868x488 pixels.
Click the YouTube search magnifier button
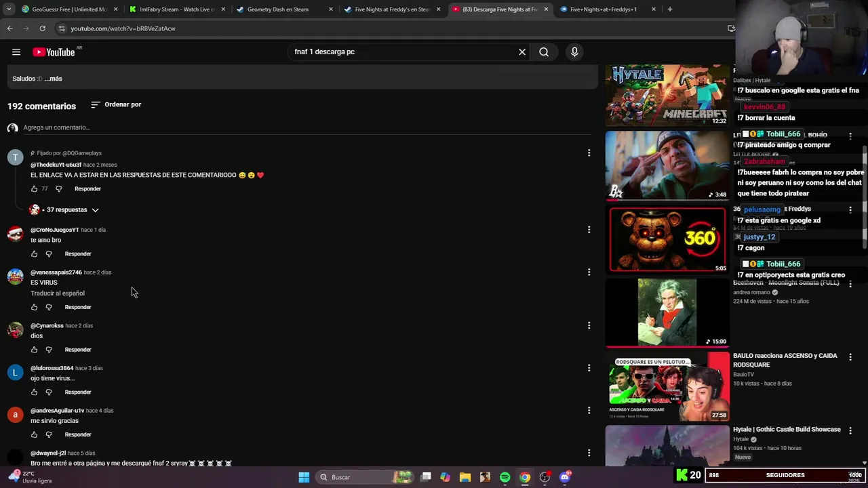[544, 52]
